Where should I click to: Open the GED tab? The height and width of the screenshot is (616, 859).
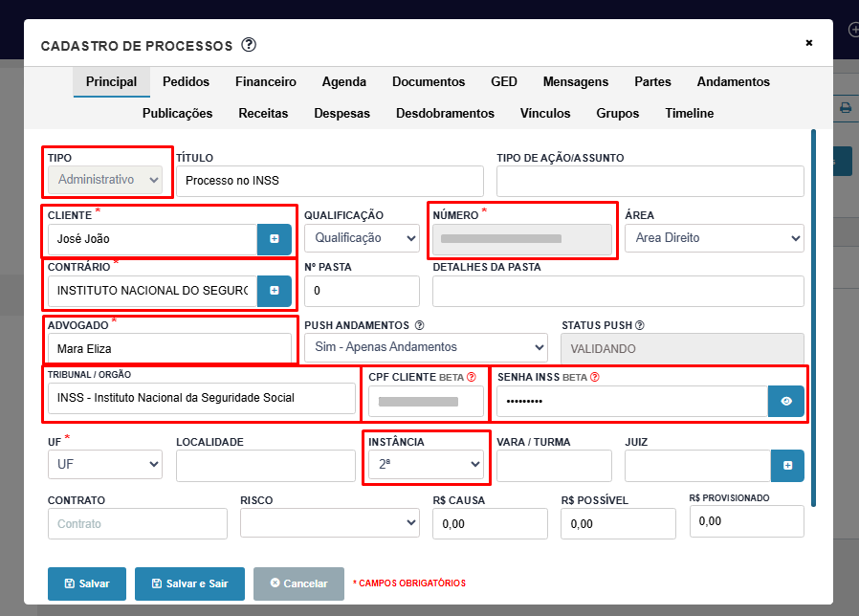click(504, 81)
